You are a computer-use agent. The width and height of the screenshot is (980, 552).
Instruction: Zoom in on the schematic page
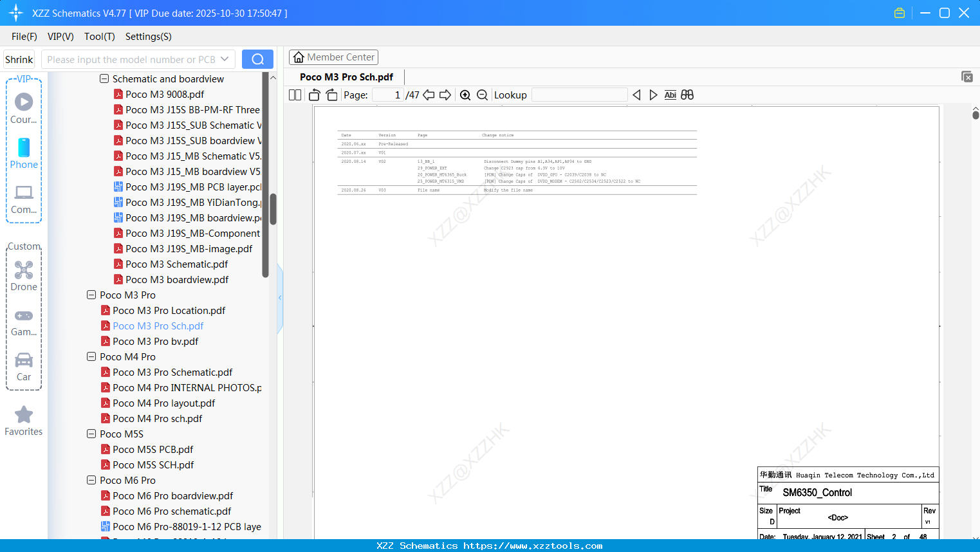point(465,95)
